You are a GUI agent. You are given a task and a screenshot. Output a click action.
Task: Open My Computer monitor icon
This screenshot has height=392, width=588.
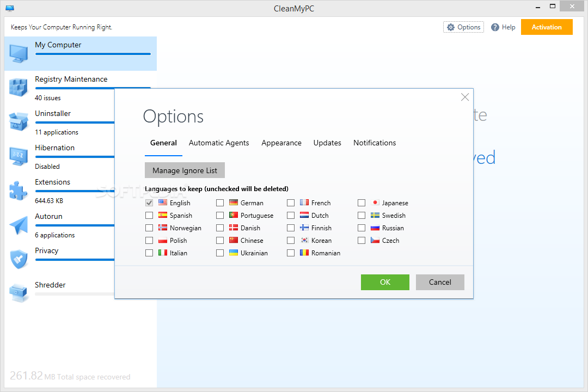pos(19,54)
